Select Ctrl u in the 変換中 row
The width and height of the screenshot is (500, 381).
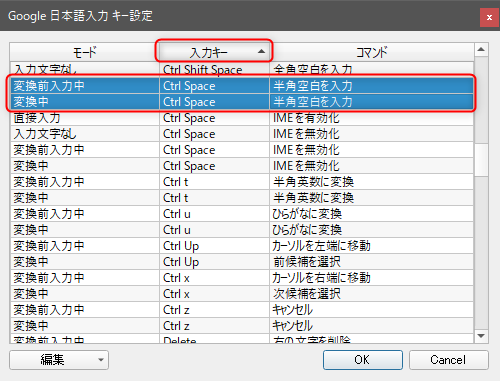click(214, 230)
